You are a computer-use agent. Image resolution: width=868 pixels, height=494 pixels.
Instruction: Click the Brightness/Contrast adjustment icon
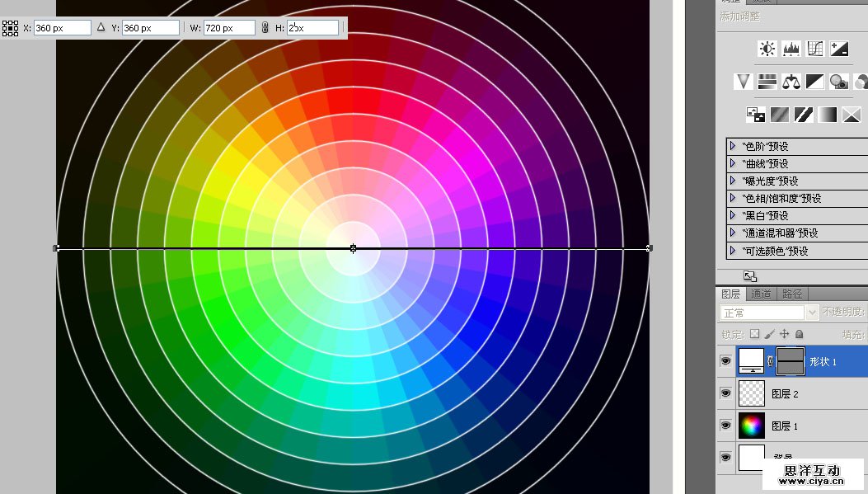coord(767,49)
